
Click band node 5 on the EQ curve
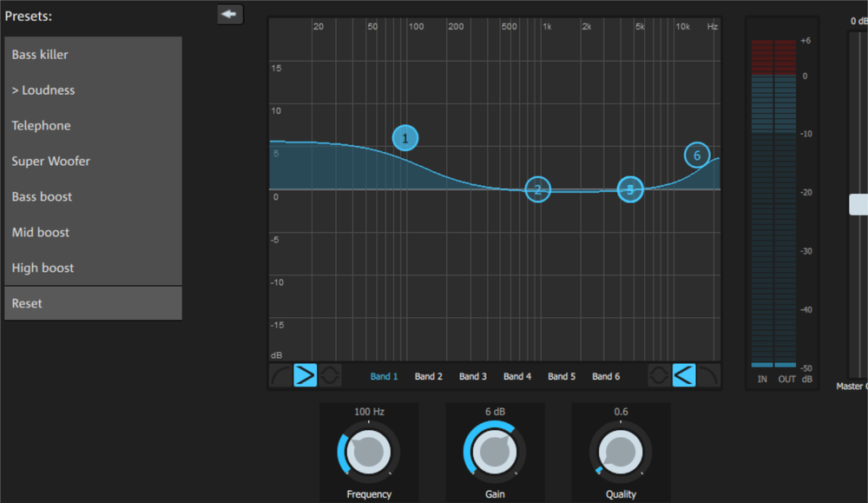631,189
